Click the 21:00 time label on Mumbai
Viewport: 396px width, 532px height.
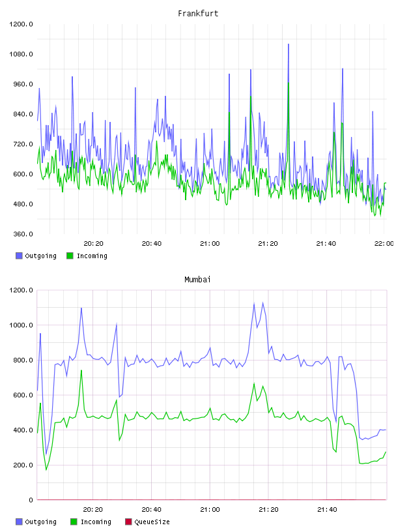click(x=210, y=510)
